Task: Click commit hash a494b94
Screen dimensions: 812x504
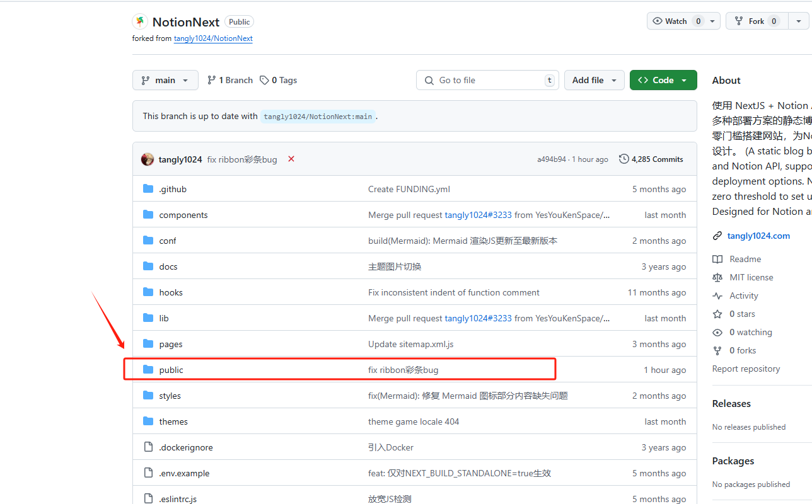Action: click(552, 159)
